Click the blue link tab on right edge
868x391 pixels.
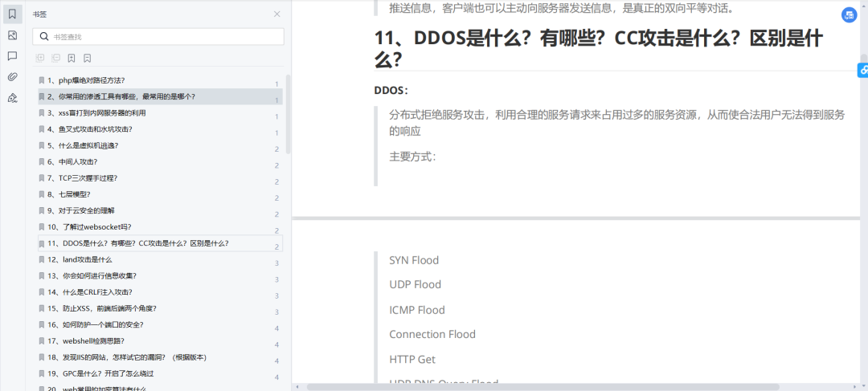pyautogui.click(x=863, y=70)
